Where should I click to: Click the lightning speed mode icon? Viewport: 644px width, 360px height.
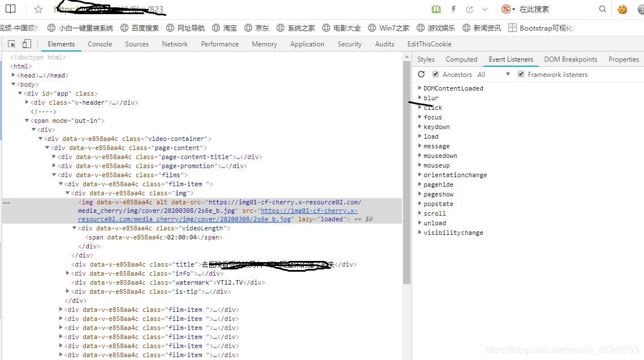coord(453,10)
